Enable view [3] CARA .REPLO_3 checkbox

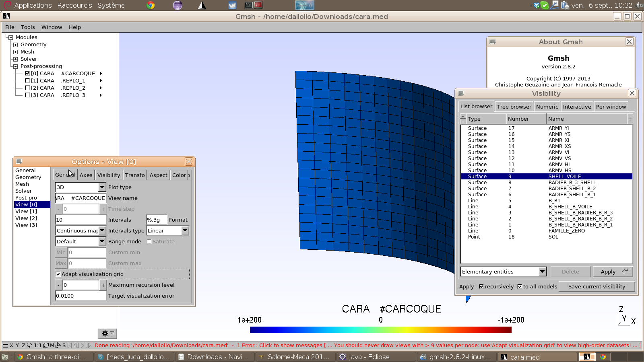coord(27,95)
